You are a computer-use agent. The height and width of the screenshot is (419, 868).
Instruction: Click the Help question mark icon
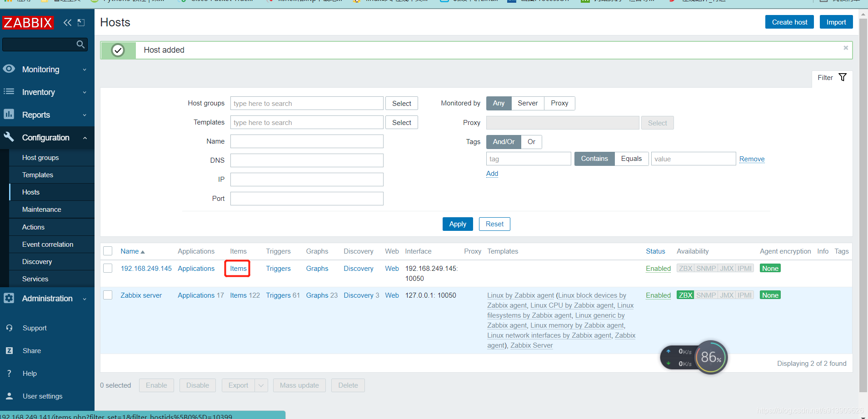(9, 373)
